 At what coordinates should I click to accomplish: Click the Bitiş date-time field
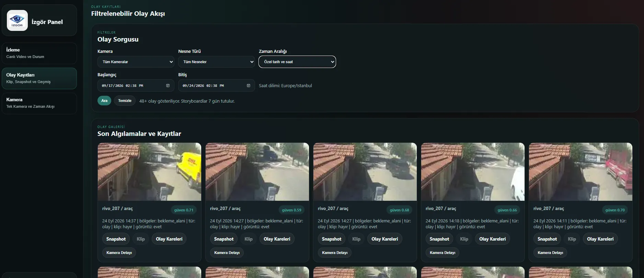click(217, 85)
